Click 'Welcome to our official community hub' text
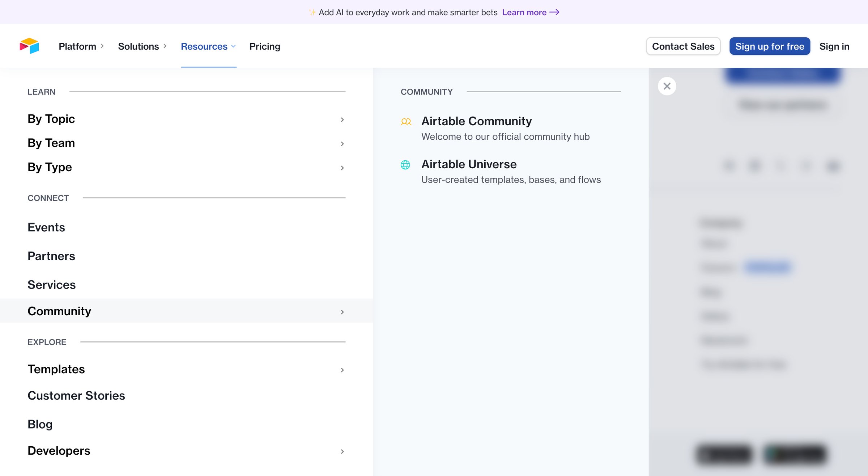The width and height of the screenshot is (868, 476). pos(505,137)
